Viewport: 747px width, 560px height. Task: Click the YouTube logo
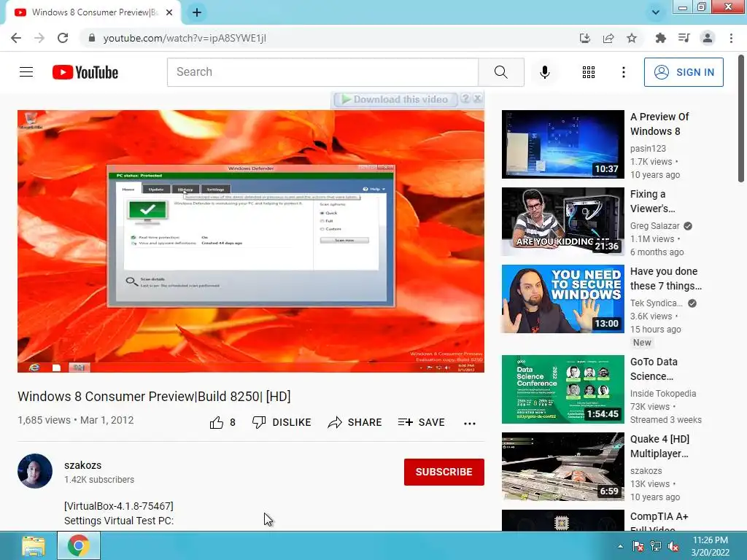pyautogui.click(x=85, y=72)
